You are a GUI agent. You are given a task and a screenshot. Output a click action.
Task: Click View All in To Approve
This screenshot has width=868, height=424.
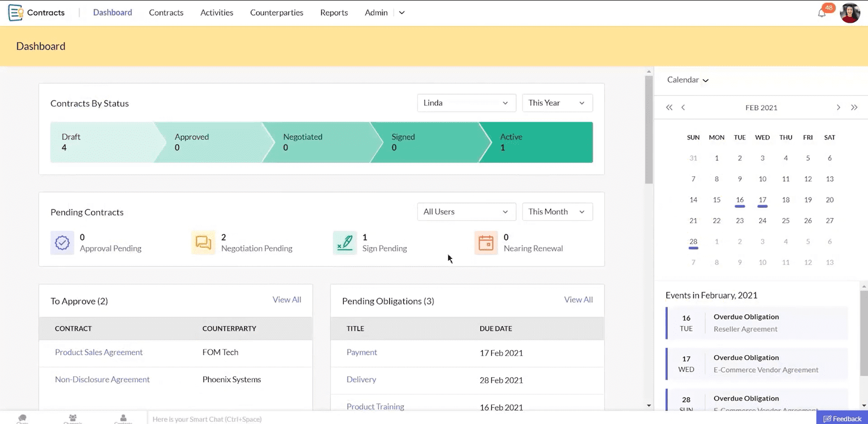(x=286, y=300)
